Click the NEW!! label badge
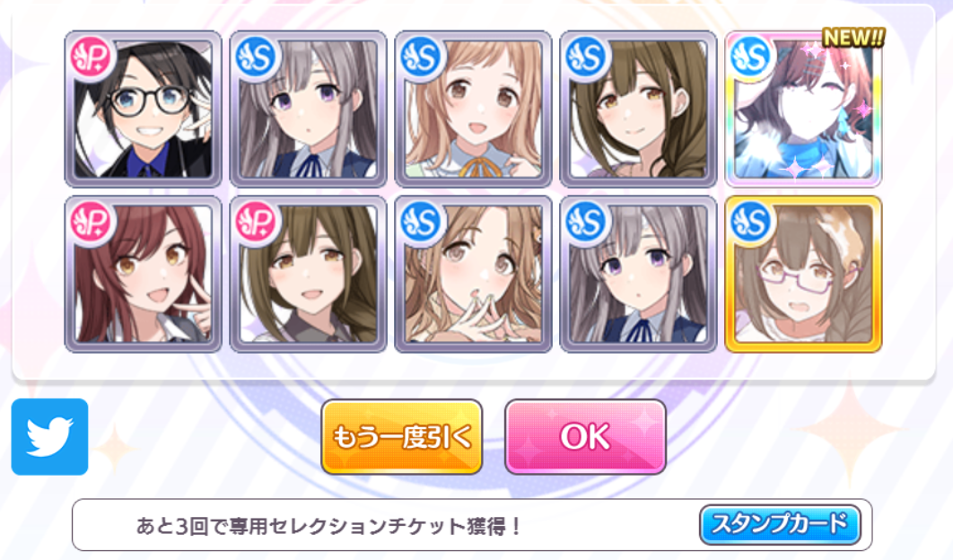 (853, 38)
